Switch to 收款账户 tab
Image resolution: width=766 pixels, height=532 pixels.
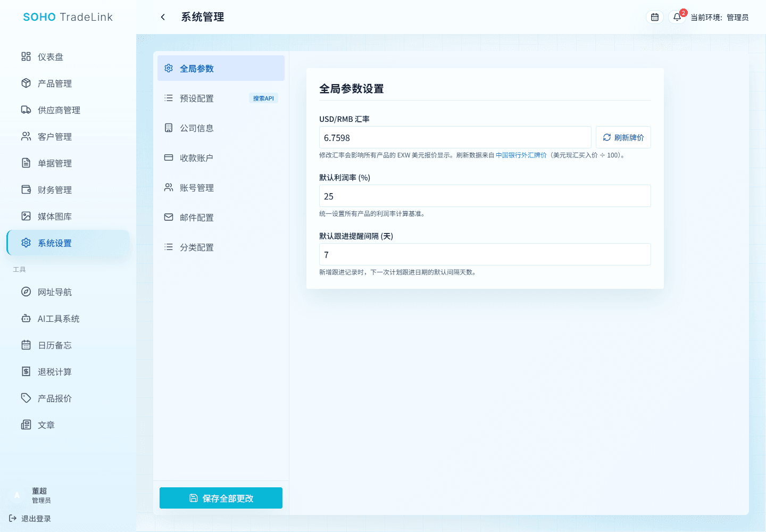point(221,157)
